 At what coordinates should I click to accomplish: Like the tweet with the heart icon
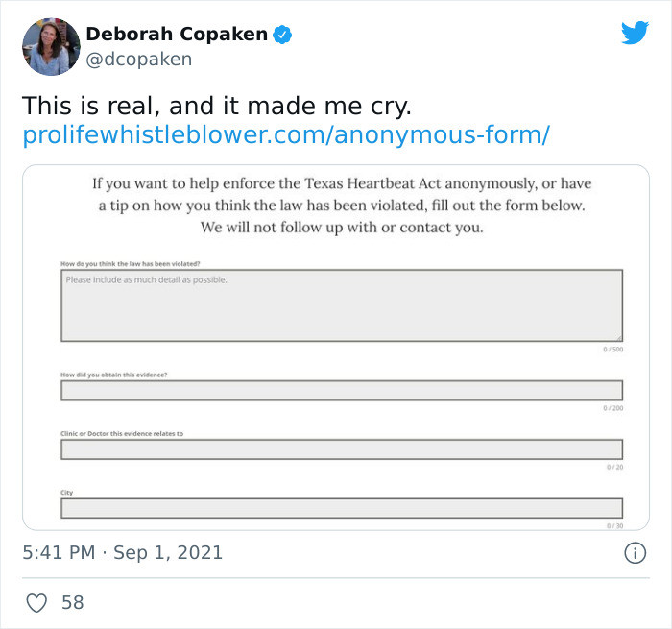36,602
